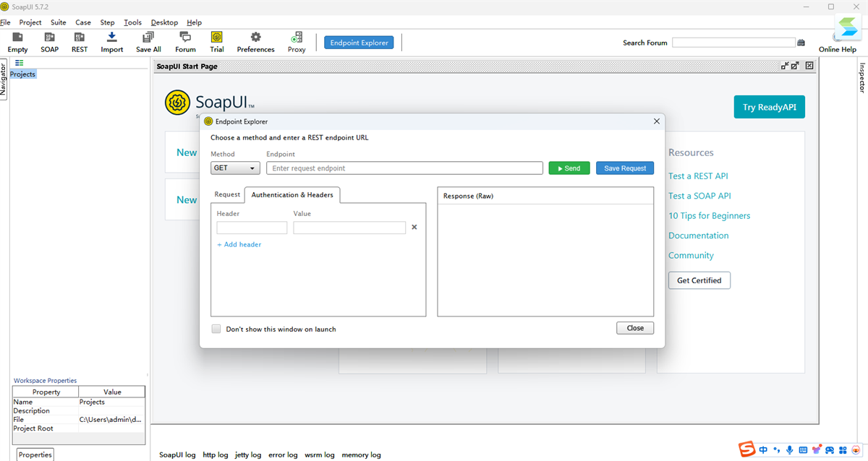Click the microphone voice input icon
868x461 pixels.
tap(790, 450)
